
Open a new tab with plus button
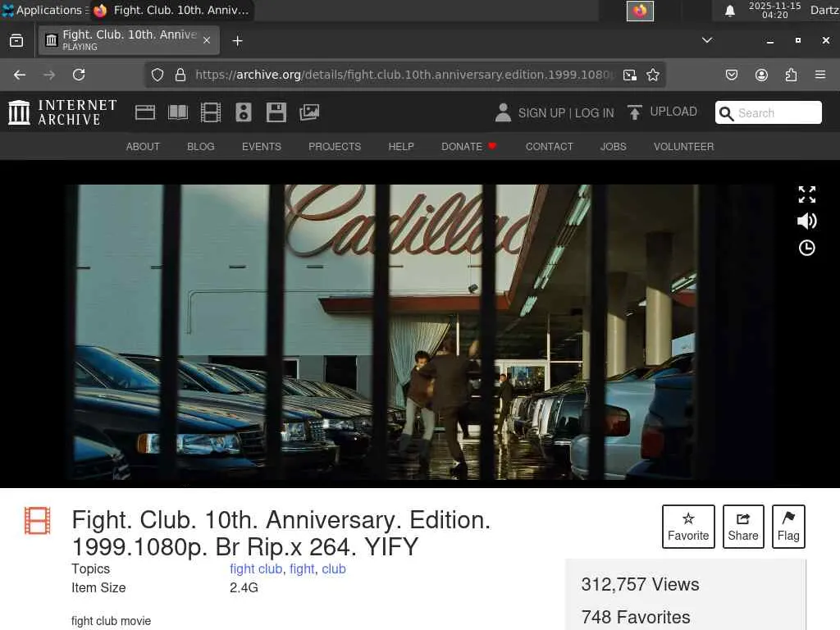click(x=237, y=41)
